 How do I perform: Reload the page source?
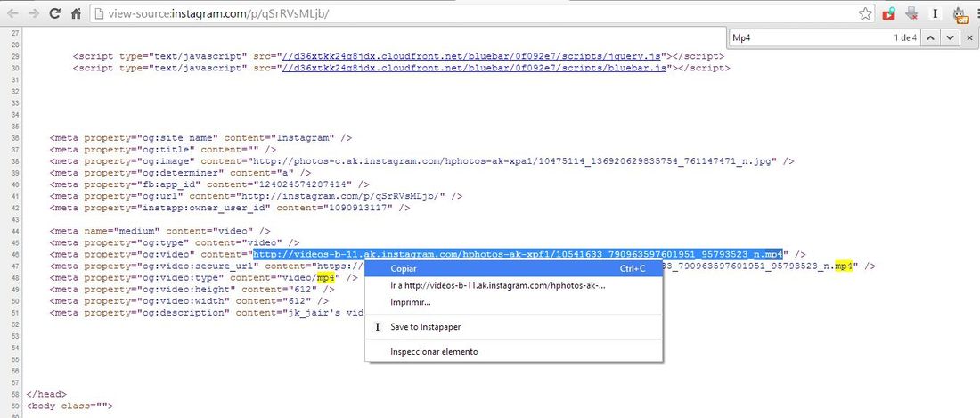tap(55, 13)
